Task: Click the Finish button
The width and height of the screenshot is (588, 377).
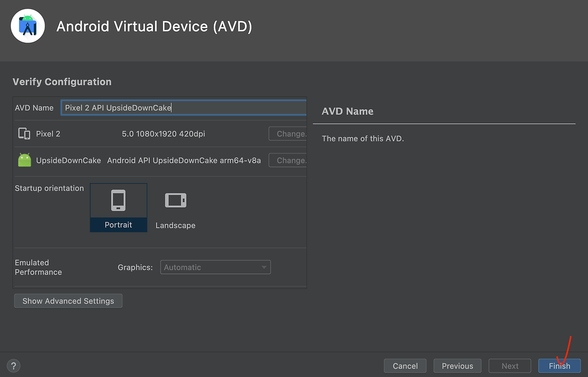Action: [560, 366]
